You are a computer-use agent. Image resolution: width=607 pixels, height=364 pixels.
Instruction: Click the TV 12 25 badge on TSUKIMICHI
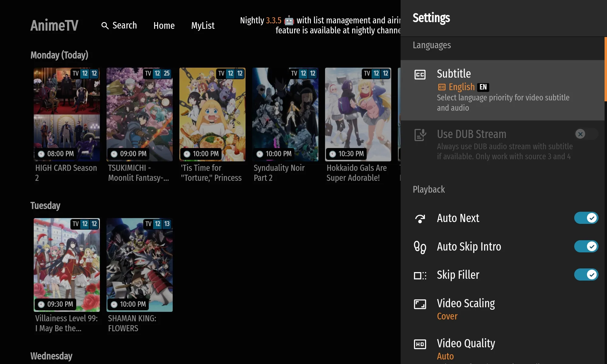[x=158, y=73]
